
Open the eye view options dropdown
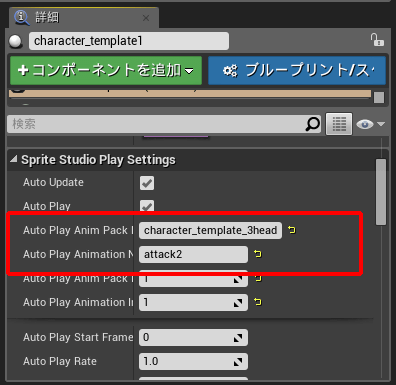(370, 124)
